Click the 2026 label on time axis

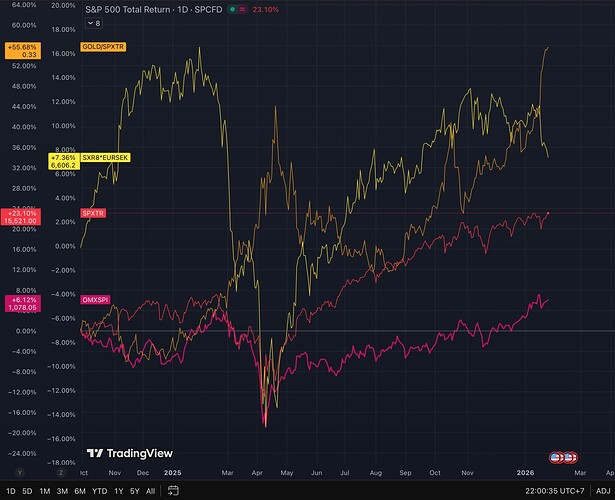[x=525, y=473]
